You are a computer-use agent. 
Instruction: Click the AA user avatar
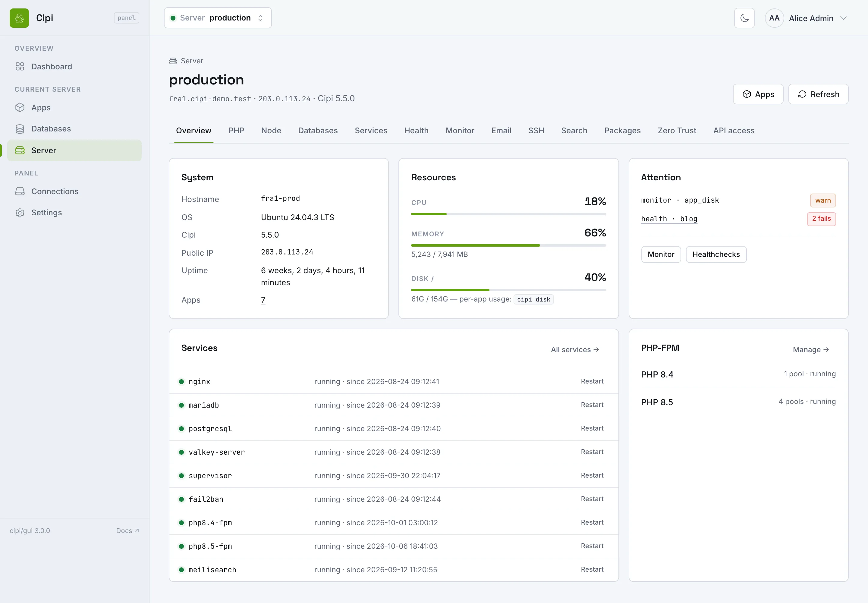pos(774,18)
